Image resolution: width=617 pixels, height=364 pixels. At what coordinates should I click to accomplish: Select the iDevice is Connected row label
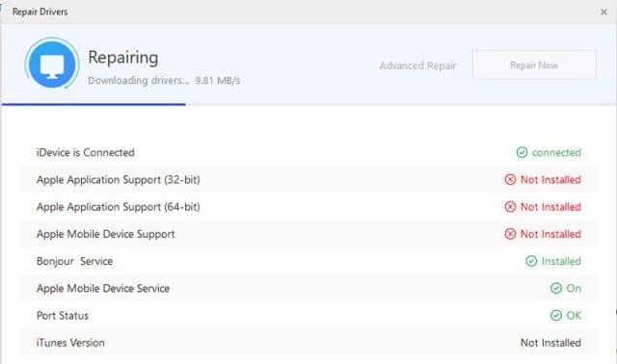click(x=86, y=152)
